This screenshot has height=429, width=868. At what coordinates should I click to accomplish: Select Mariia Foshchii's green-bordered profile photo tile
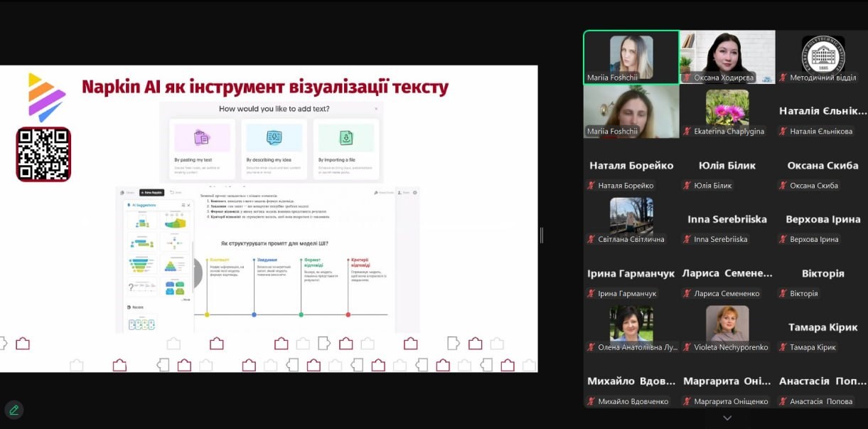tap(631, 57)
